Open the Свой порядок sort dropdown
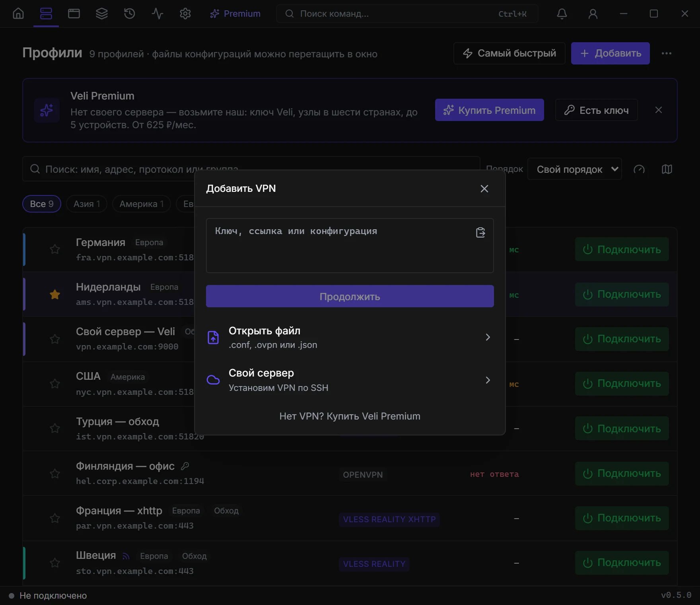The width and height of the screenshot is (700, 605). pos(574,169)
